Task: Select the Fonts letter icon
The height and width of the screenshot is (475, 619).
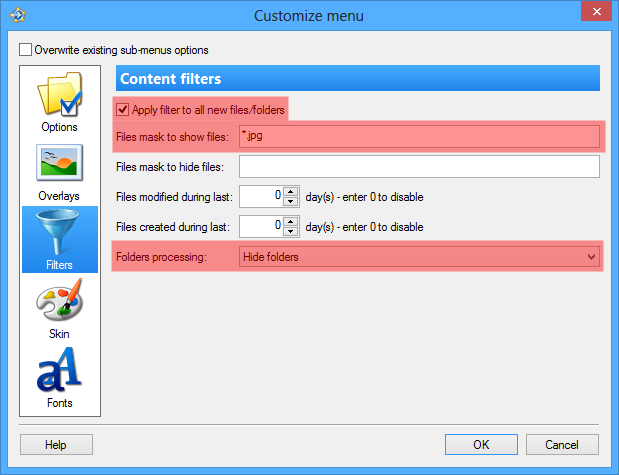Action: click(59, 372)
